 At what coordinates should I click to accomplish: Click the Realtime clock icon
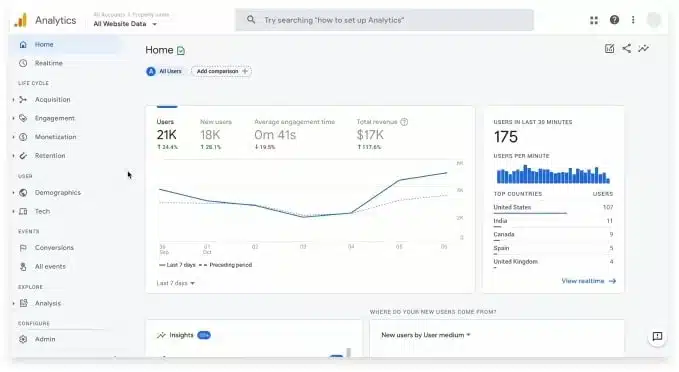[x=23, y=63]
